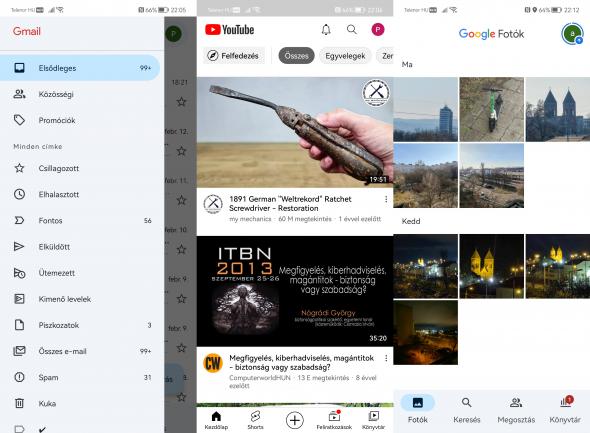Click the Elküldött sent icon
The width and height of the screenshot is (590, 433).
point(19,247)
